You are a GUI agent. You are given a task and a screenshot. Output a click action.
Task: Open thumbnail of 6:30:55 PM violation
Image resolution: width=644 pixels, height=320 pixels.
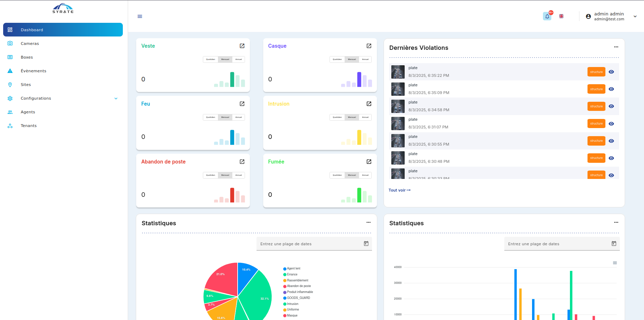coord(398,141)
